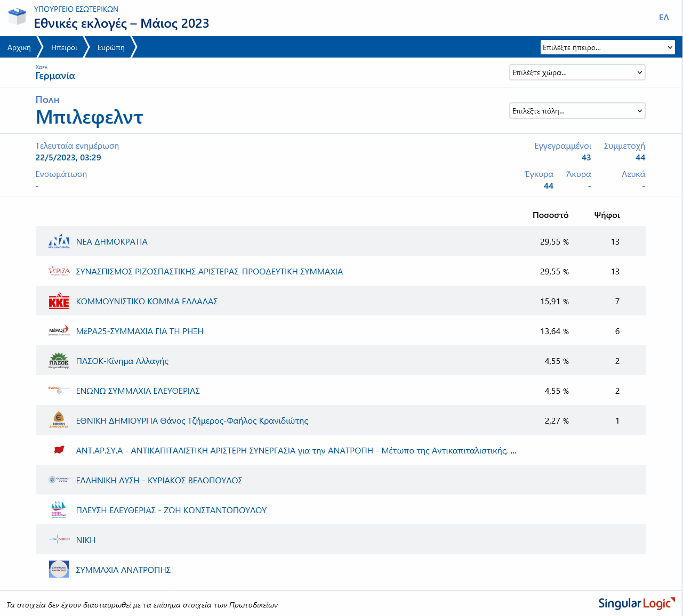Open the ΠΛΕΥΣΗ ΕΛΕΥΘΕΡΙΑΣ party link
The width and height of the screenshot is (683, 616).
[172, 510]
